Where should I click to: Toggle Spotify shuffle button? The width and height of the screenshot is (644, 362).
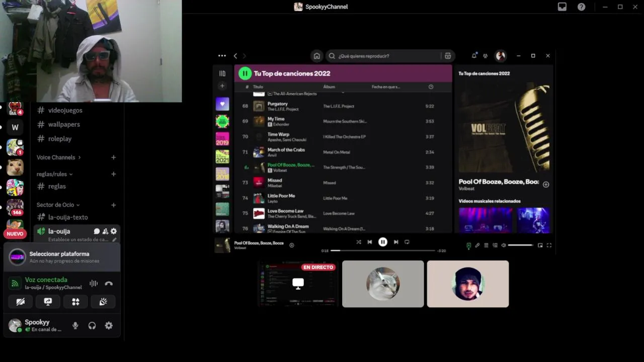coord(359,242)
